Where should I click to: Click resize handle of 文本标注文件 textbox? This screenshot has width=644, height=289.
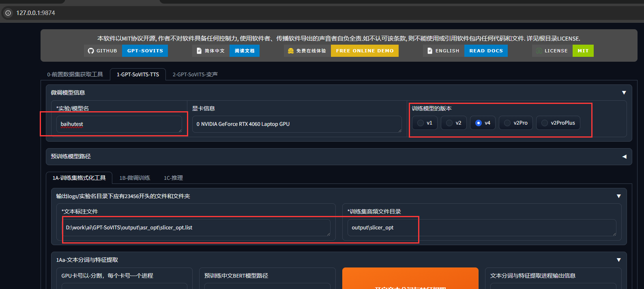[x=328, y=234]
